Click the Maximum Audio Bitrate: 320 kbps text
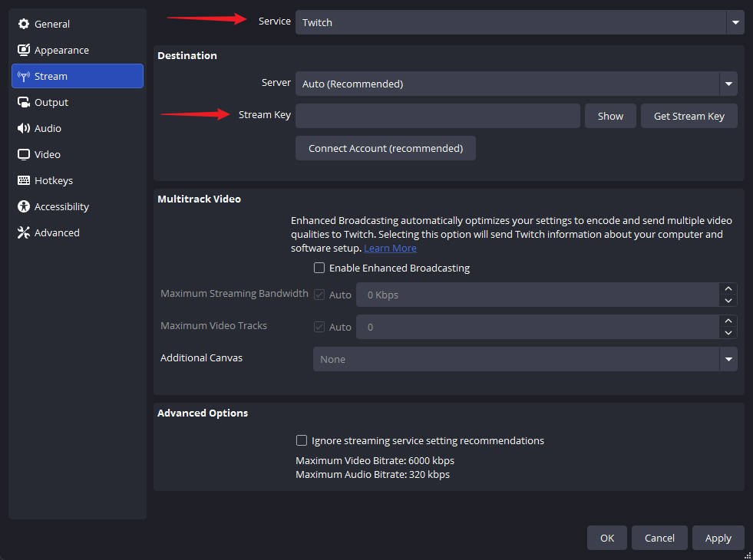Viewport: 753px width, 560px height. click(372, 475)
